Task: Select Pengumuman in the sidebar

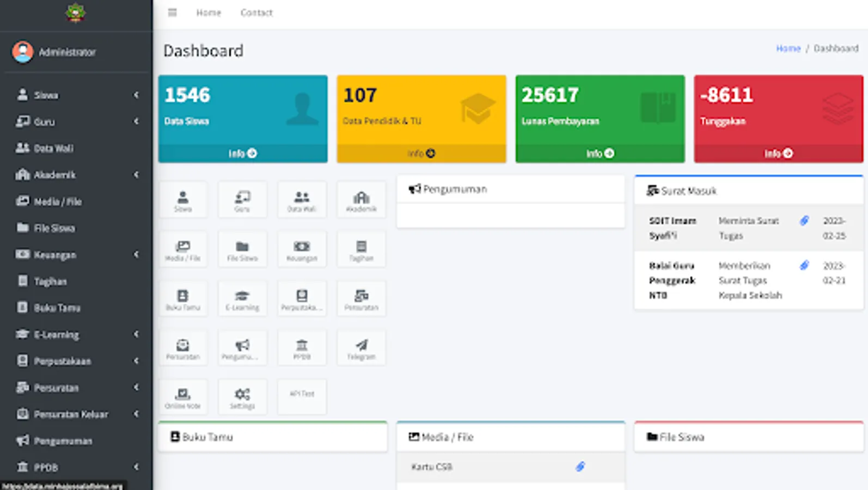Action: (76, 440)
